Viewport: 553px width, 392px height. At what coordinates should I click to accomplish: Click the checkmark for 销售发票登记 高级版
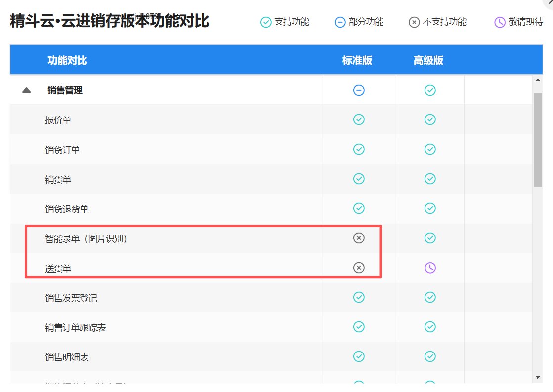coord(430,297)
